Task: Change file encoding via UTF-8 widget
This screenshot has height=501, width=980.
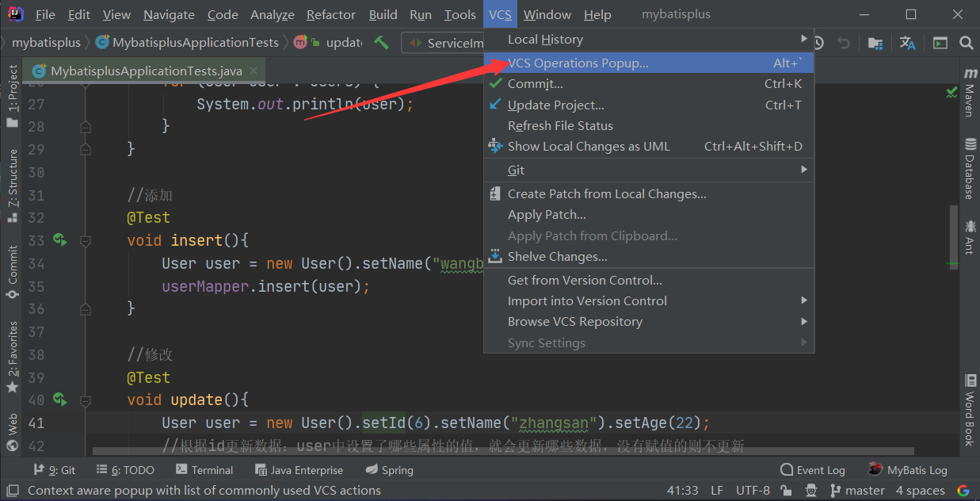Action: 752,491
